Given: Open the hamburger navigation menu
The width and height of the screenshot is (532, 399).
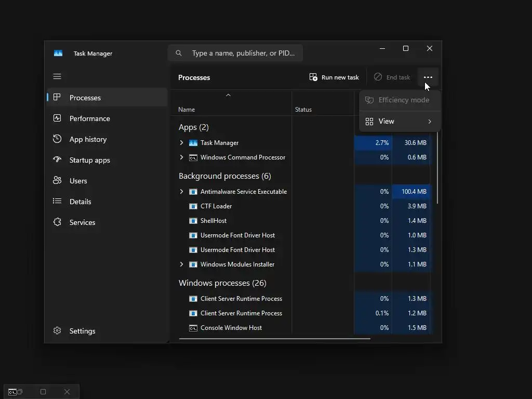Looking at the screenshot, I should 57,77.
